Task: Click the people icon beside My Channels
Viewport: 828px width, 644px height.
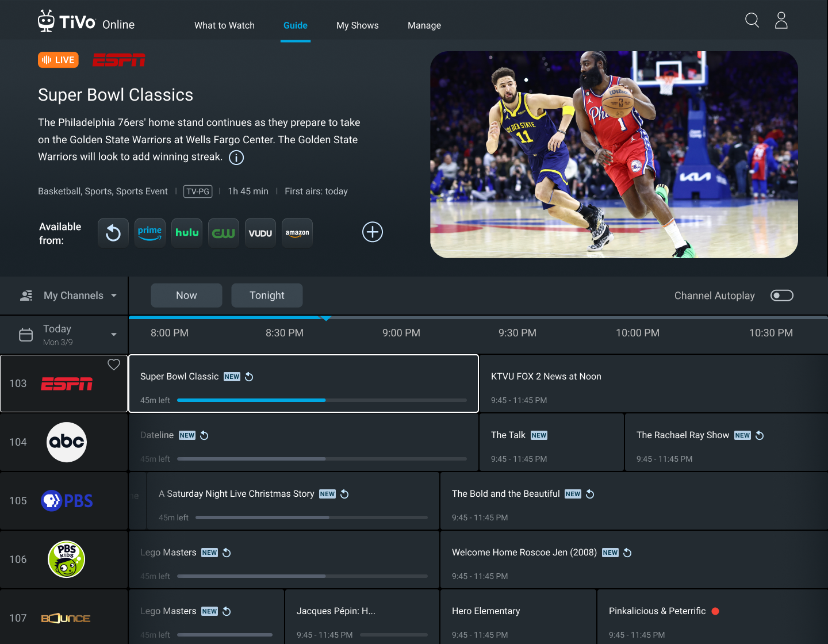Action: [26, 296]
